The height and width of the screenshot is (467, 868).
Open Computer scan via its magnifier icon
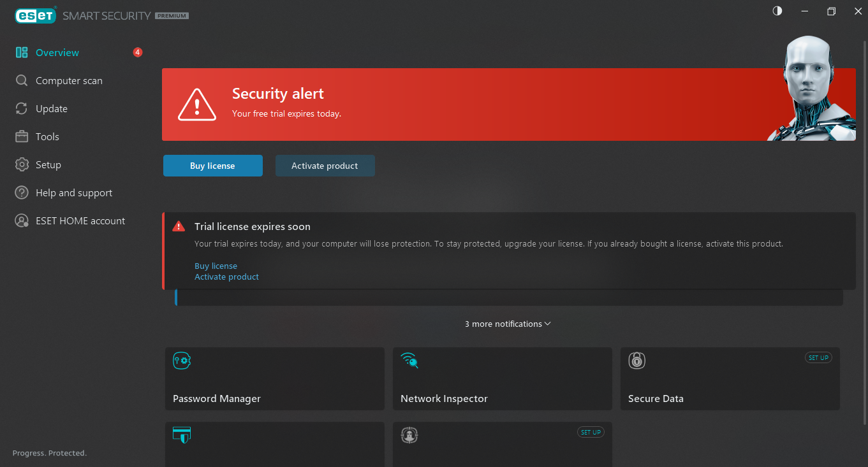coord(22,81)
